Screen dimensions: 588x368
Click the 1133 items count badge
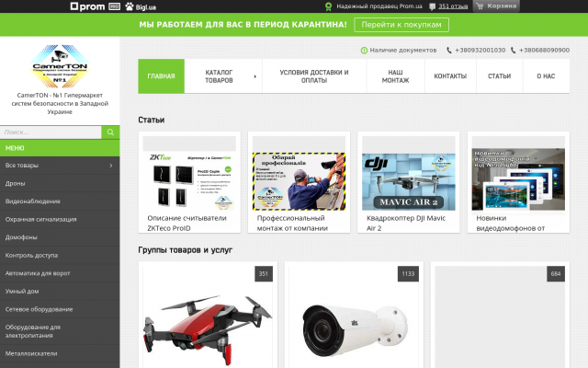click(x=408, y=274)
